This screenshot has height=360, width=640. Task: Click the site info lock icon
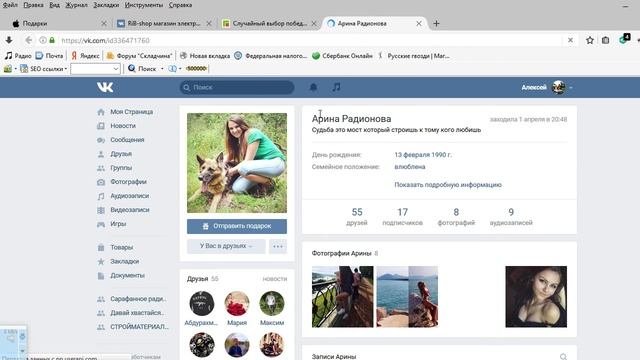(52, 40)
